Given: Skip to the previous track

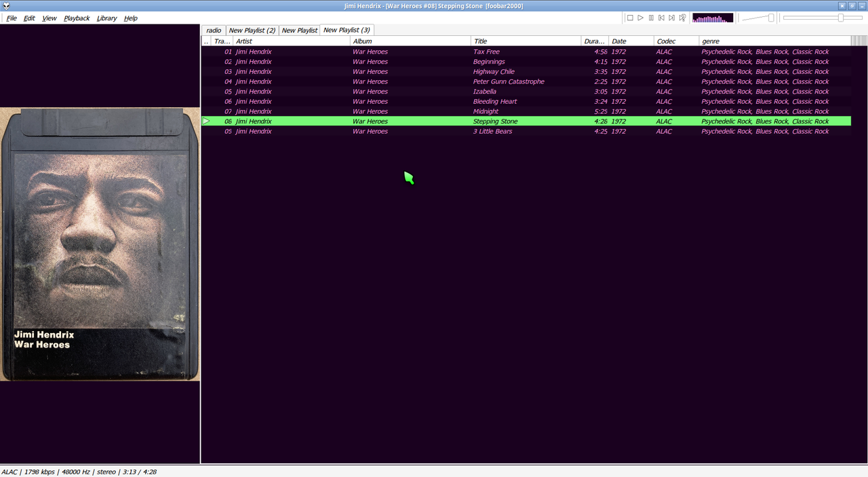Looking at the screenshot, I should click(x=661, y=18).
